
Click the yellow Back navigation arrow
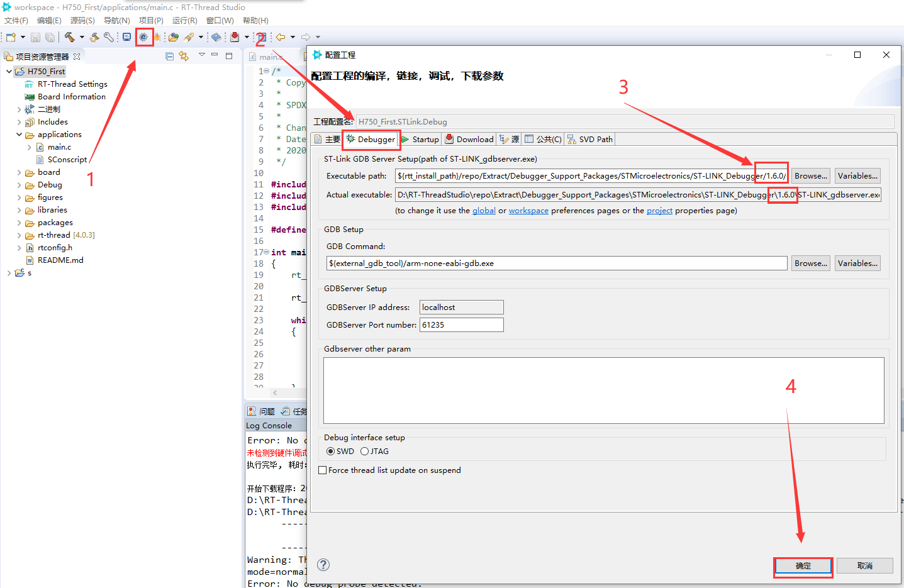pos(281,37)
